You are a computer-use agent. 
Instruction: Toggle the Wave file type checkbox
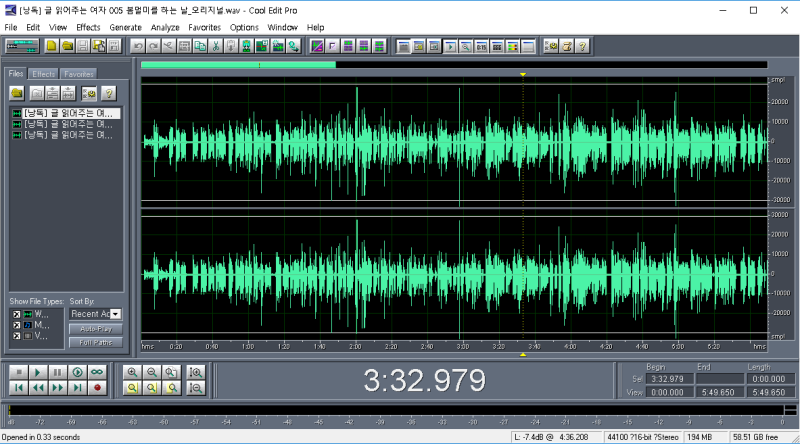click(16, 314)
